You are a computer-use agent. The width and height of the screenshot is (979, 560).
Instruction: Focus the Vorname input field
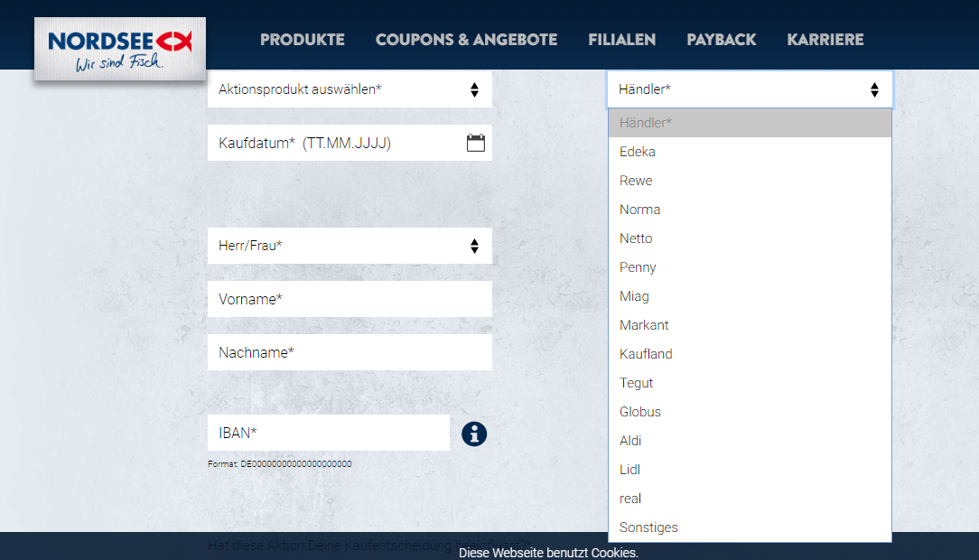(x=350, y=299)
